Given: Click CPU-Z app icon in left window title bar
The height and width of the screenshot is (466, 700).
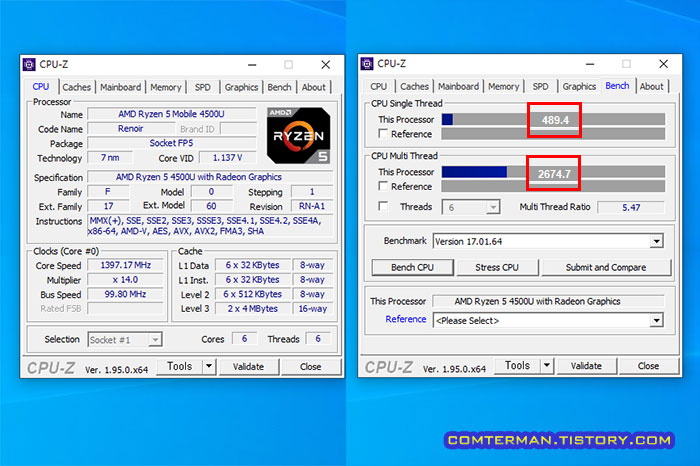Looking at the screenshot, I should (x=29, y=64).
